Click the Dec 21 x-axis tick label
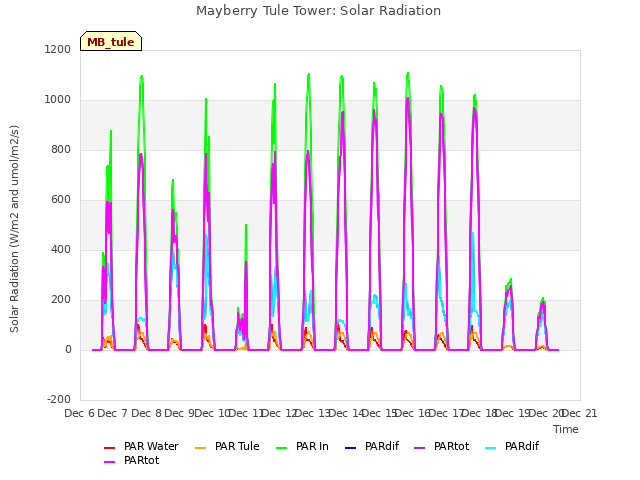 tap(579, 413)
